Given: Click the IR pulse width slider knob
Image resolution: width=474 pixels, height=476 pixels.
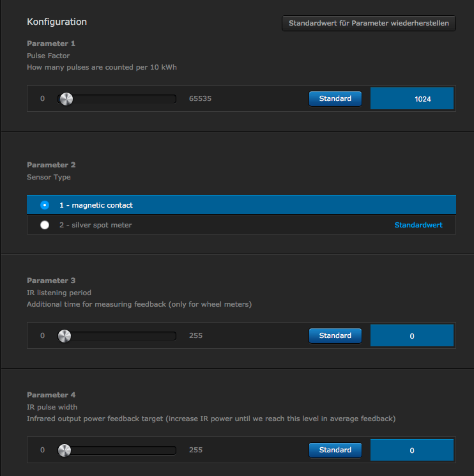Looking at the screenshot, I should [x=64, y=450].
